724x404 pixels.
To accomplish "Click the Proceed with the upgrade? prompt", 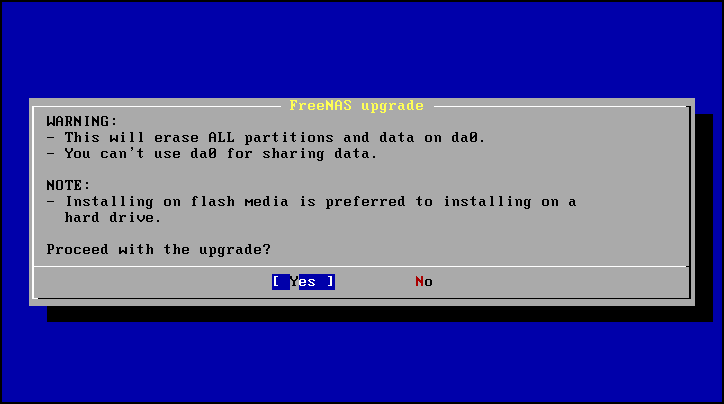I will pyautogui.click(x=158, y=250).
